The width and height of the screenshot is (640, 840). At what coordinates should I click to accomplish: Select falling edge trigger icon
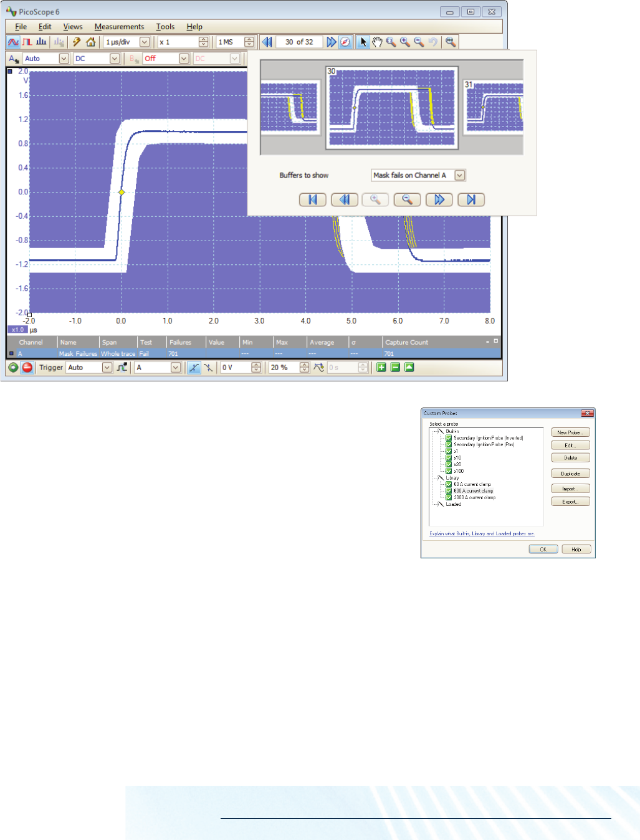coord(208,368)
